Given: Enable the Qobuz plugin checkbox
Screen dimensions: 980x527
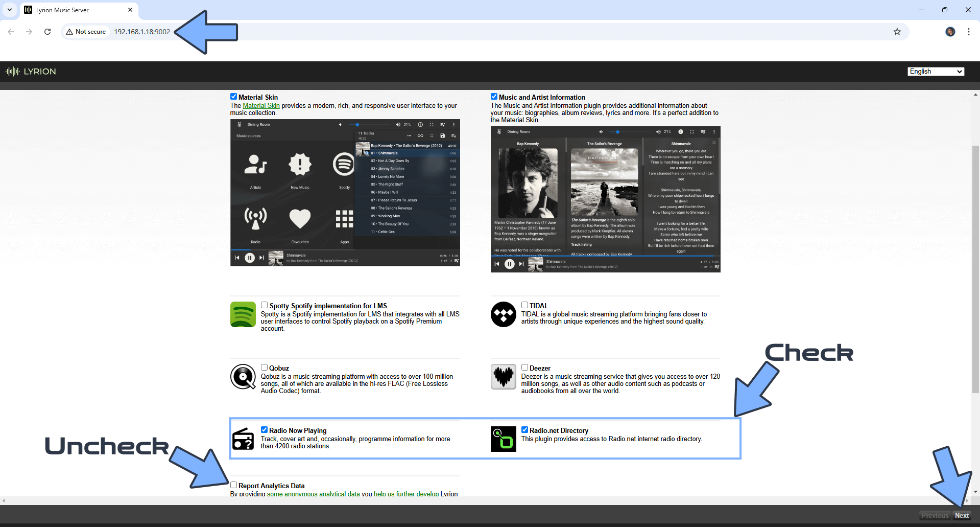Looking at the screenshot, I should click(264, 368).
